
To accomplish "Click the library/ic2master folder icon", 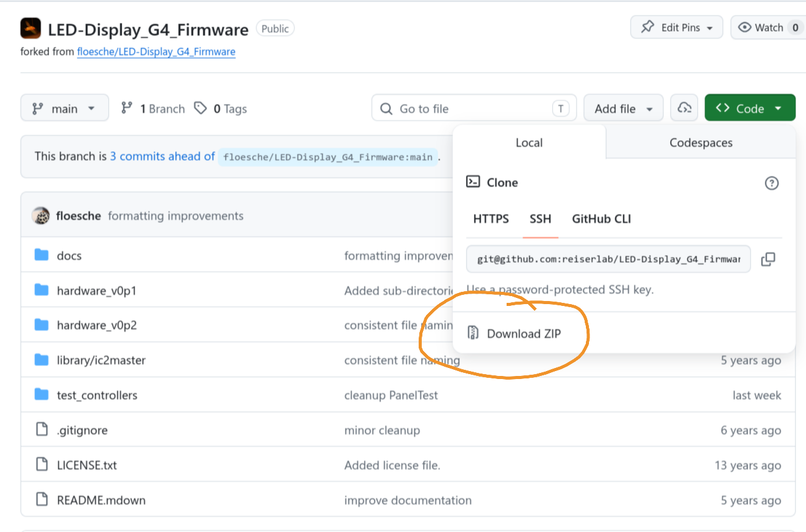I will pos(41,360).
